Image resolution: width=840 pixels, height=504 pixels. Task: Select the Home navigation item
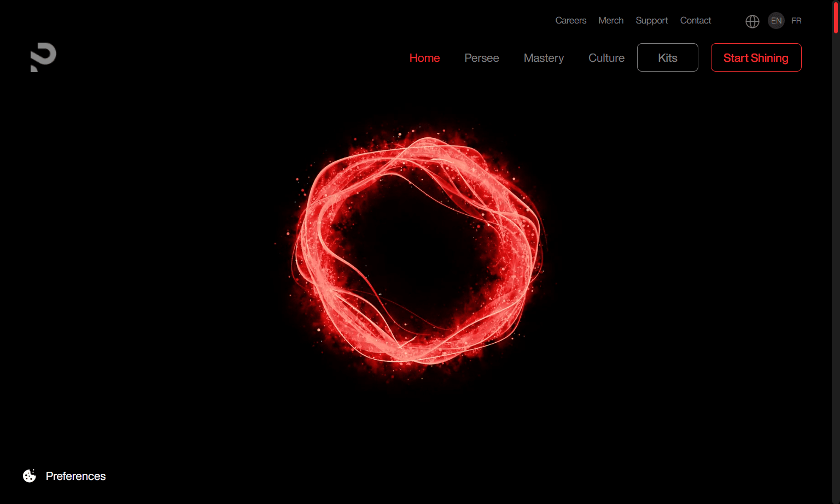click(x=424, y=57)
